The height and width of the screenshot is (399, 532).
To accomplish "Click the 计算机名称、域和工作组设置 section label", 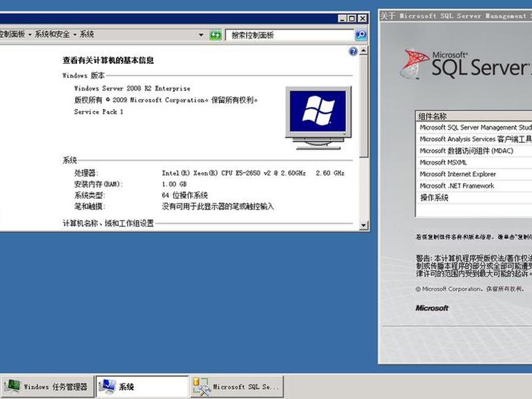I will pos(108,223).
